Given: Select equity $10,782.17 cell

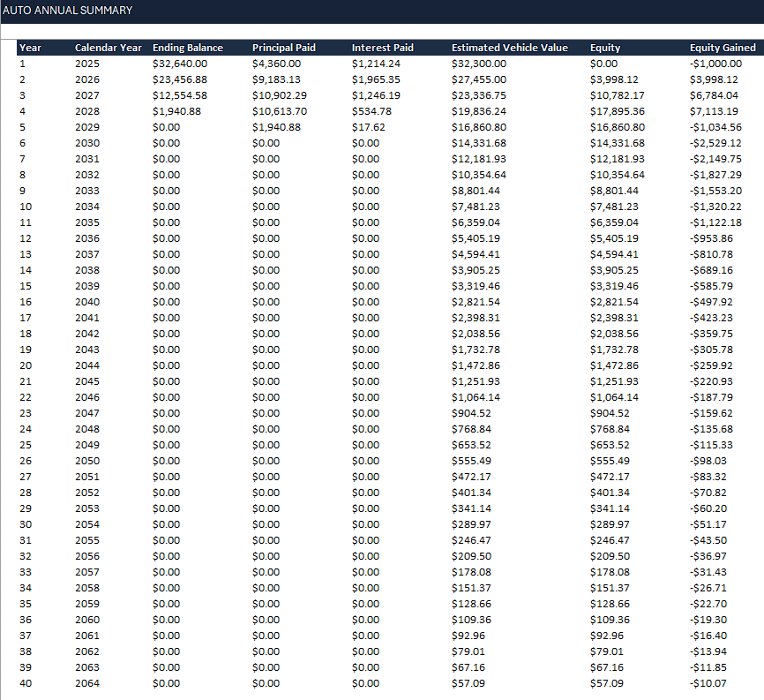Looking at the screenshot, I should 618,95.
